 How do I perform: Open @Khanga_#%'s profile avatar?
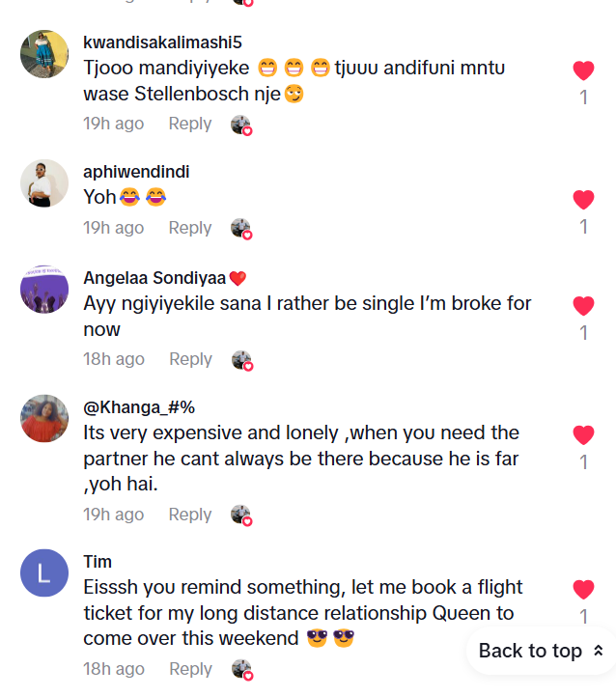pos(44,419)
